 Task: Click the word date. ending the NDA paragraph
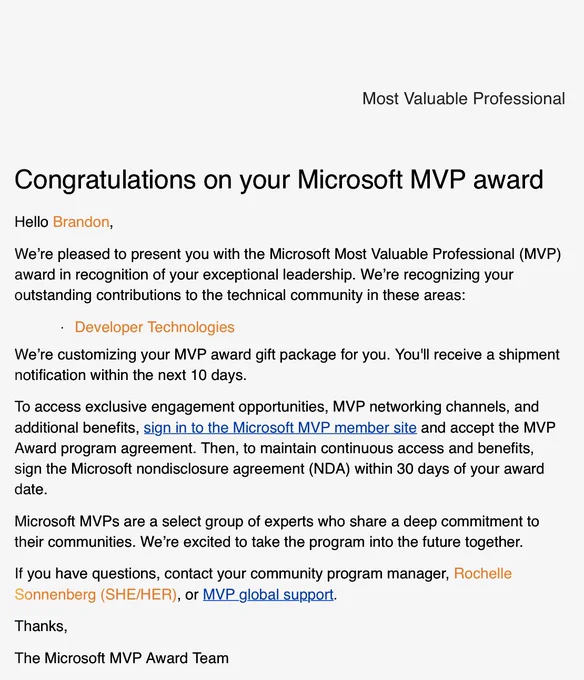[31, 490]
